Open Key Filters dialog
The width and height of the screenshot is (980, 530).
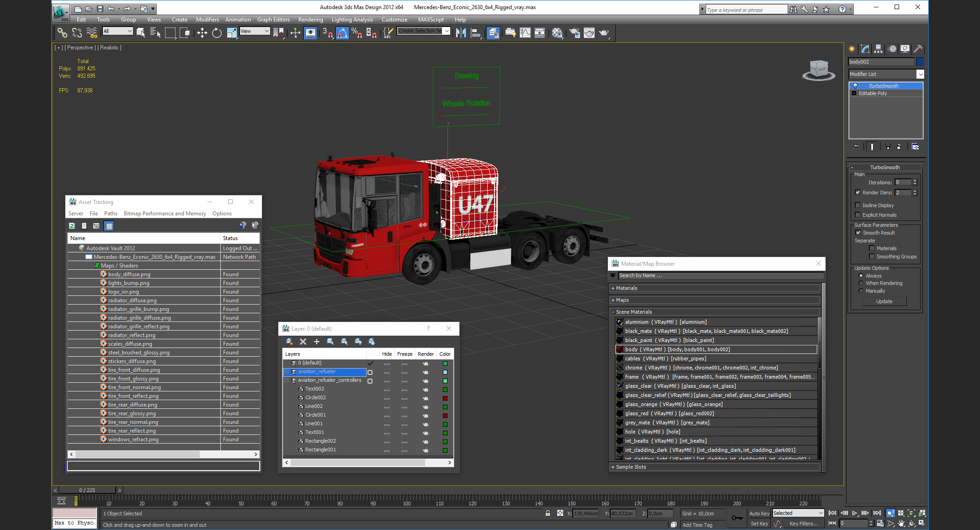(804, 524)
